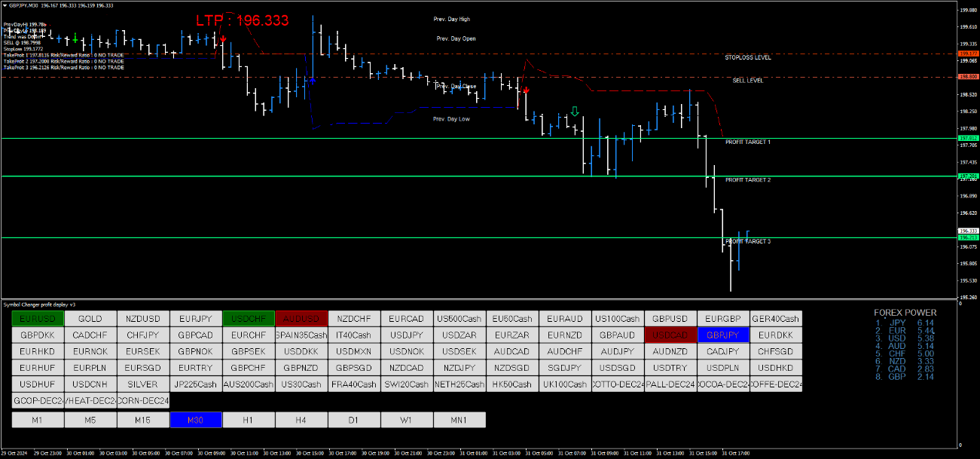Click the red arrow beside the Sell Level line
The width and height of the screenshot is (980, 459).
click(526, 90)
